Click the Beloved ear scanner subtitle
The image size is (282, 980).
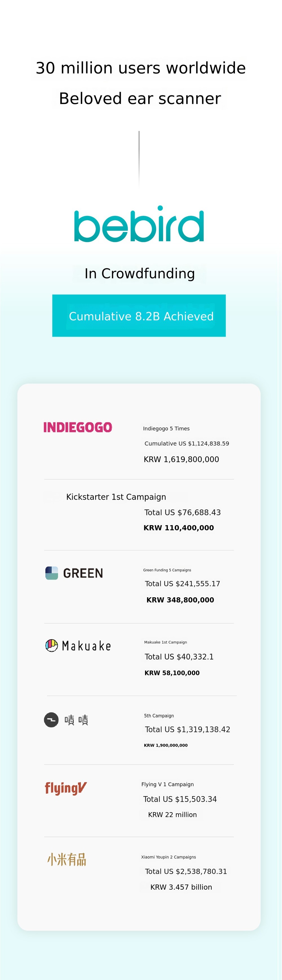click(x=140, y=99)
